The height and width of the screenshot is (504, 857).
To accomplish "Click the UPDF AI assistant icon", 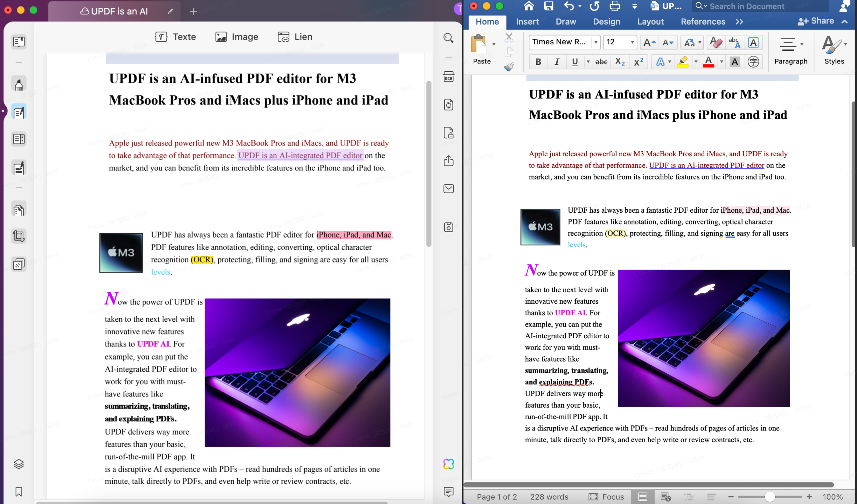I will tap(448, 464).
